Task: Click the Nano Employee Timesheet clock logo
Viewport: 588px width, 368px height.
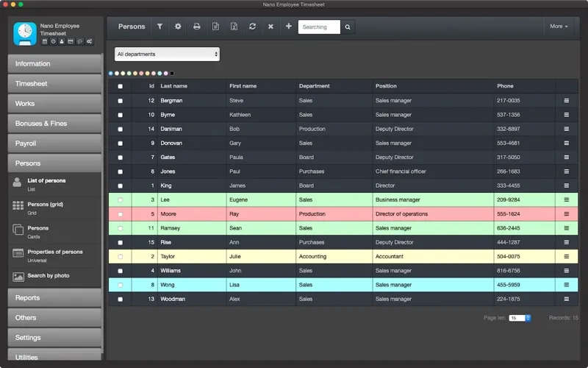Action: click(25, 34)
